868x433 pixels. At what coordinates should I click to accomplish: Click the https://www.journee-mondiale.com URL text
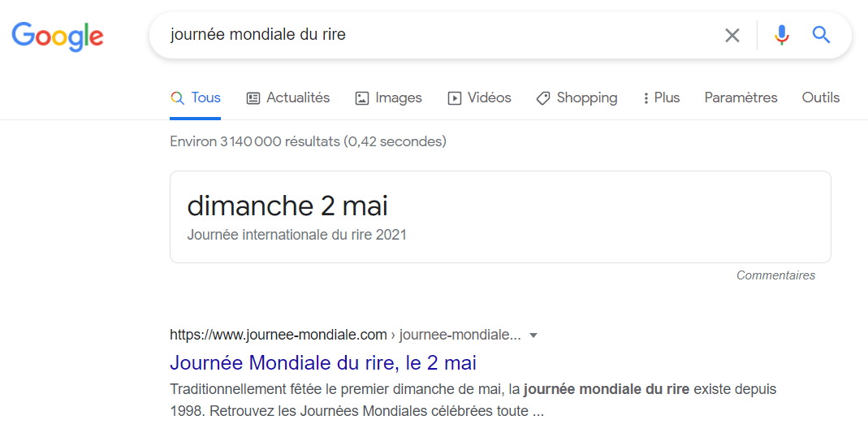coord(278,335)
